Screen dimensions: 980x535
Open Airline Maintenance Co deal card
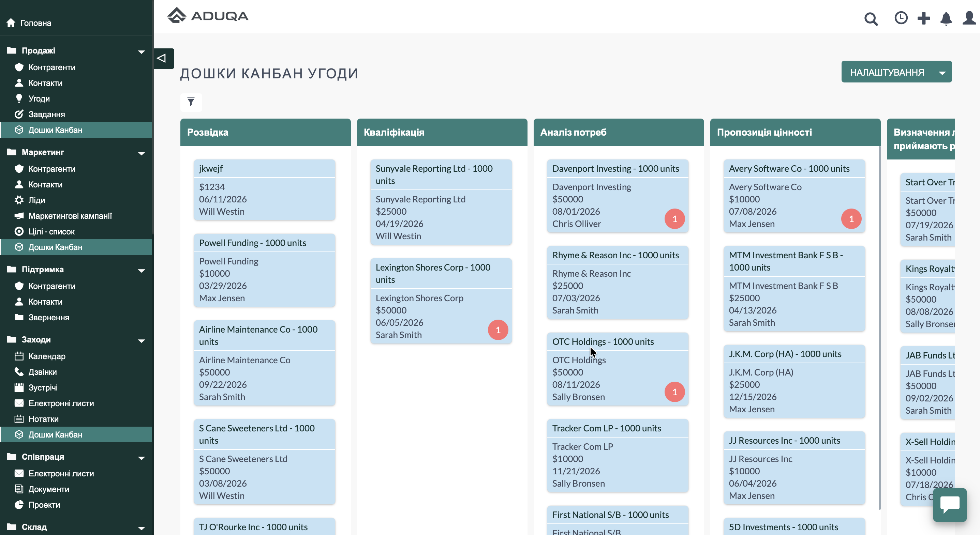[264, 363]
